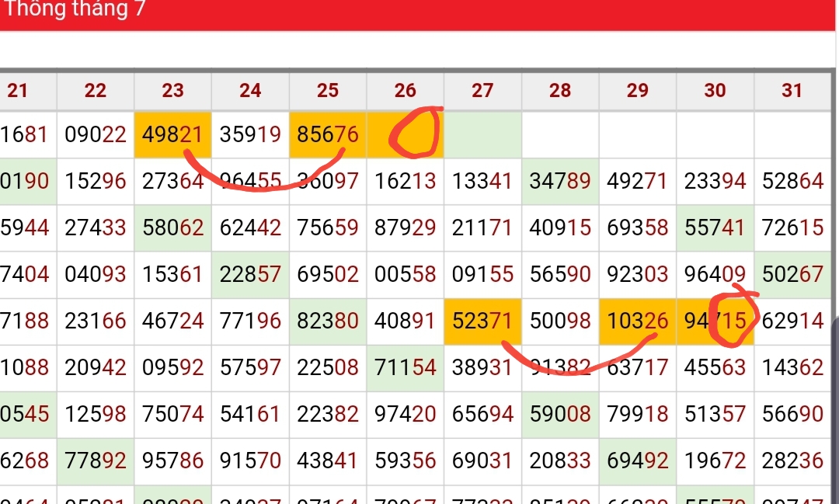The width and height of the screenshot is (839, 504).
Task: Click cell 72615
Action: [792, 228]
